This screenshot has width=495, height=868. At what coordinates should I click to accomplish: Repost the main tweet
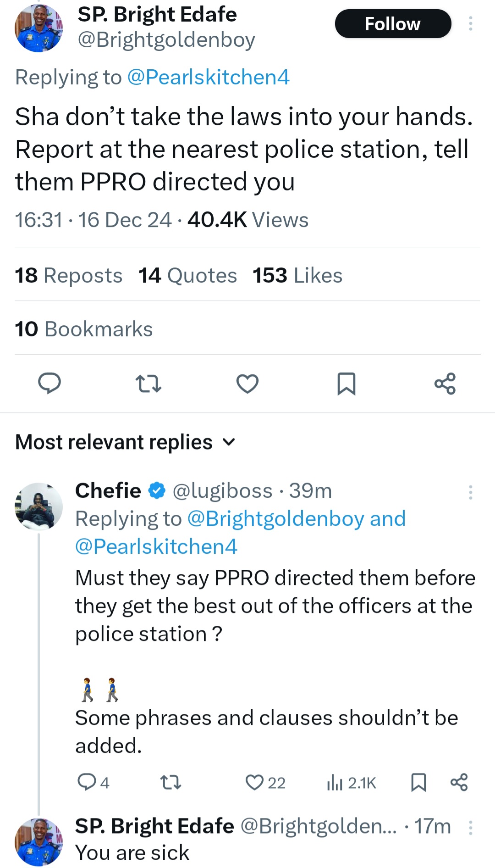tap(148, 384)
